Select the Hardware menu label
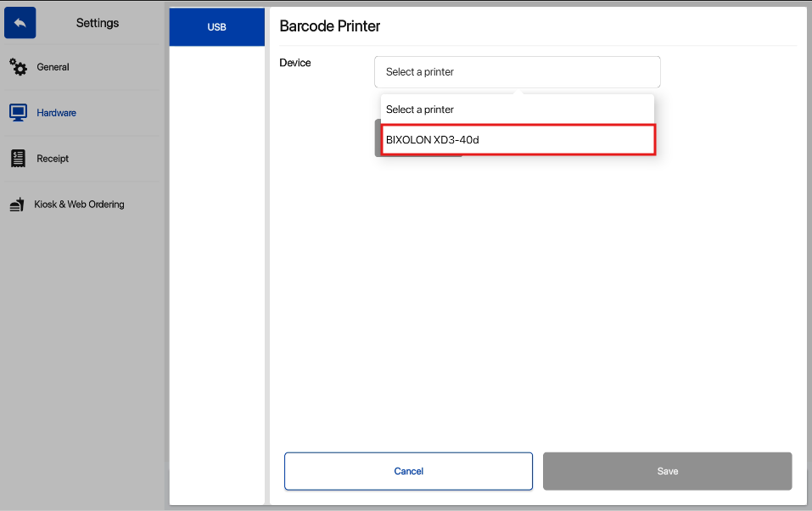 [x=56, y=113]
